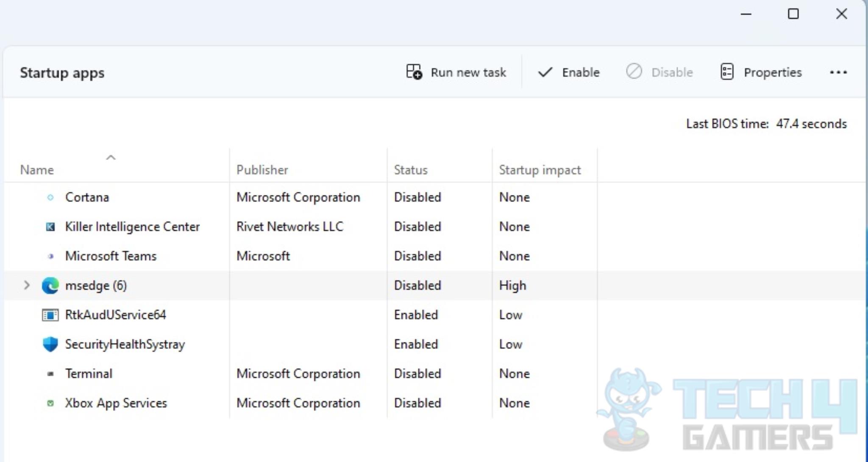Screen dimensions: 868x462
Task: Sort by the Name column header
Action: 37,170
